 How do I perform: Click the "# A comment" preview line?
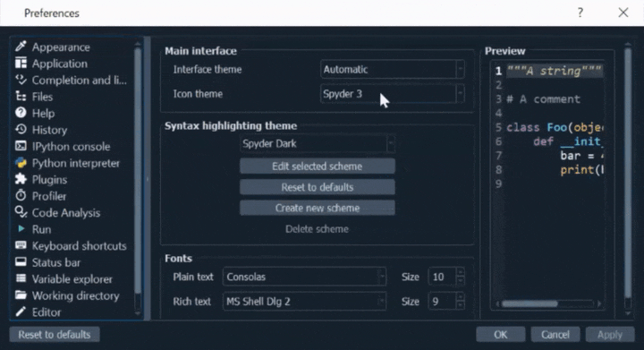pyautogui.click(x=543, y=99)
